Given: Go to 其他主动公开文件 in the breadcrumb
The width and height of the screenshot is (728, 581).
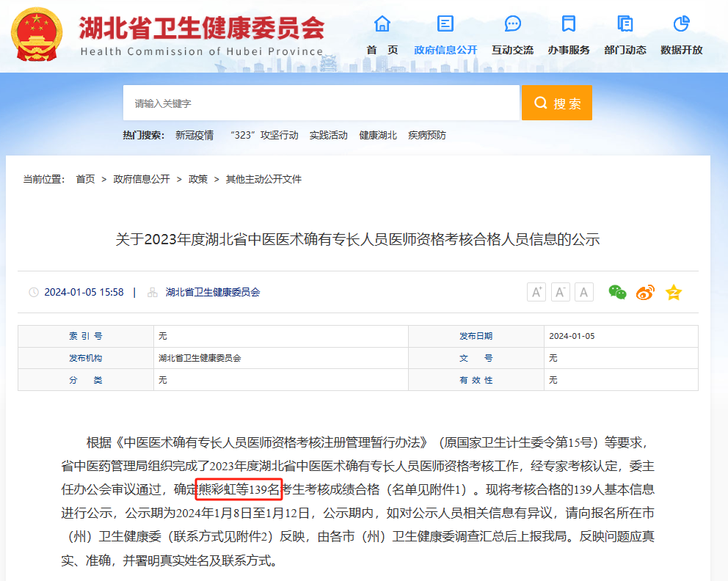Looking at the screenshot, I should (263, 179).
